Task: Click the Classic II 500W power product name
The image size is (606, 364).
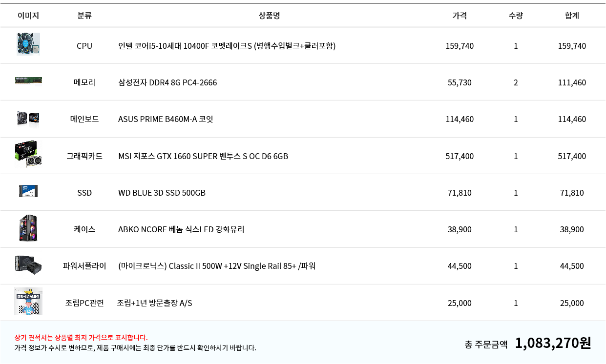Action: (x=217, y=266)
